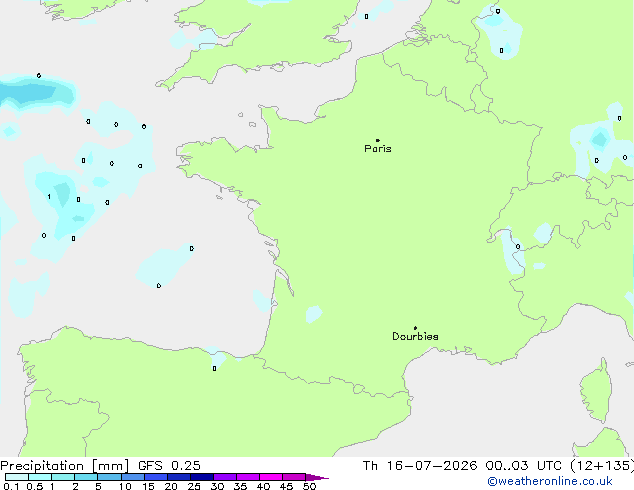This screenshot has height=490, width=634.
Task: Select the 40 mm bright magenta legend swatch
Action: click(271, 477)
